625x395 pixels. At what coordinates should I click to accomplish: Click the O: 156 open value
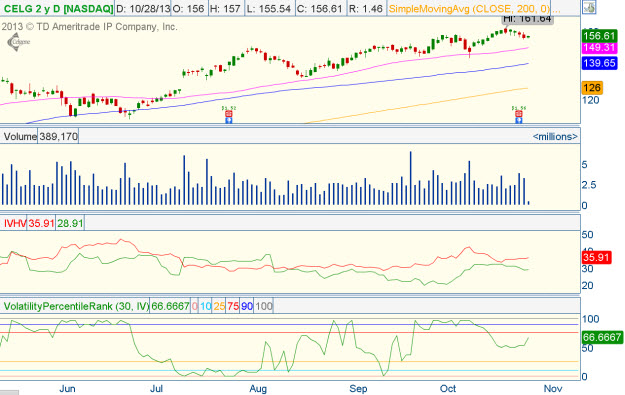pos(189,8)
